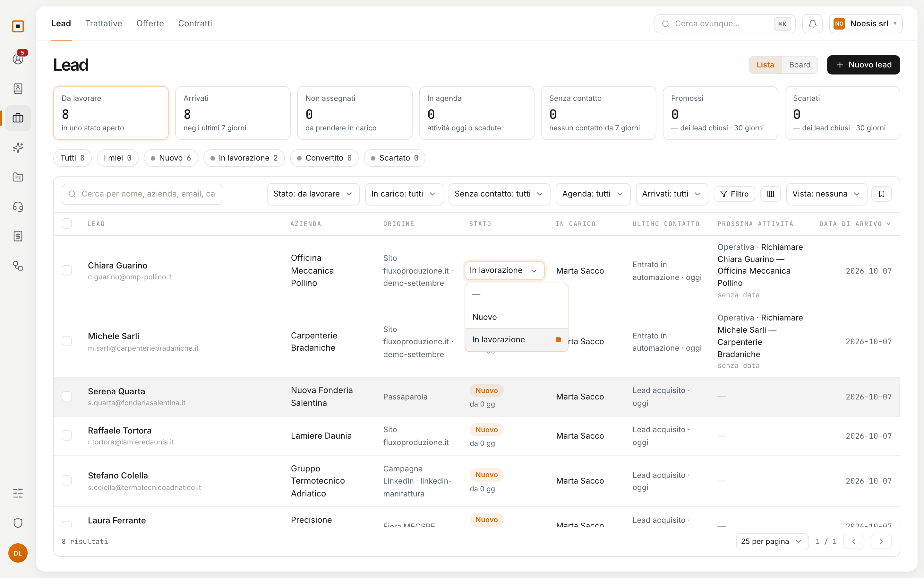Open the folder projects icon in the sidebar

[18, 177]
